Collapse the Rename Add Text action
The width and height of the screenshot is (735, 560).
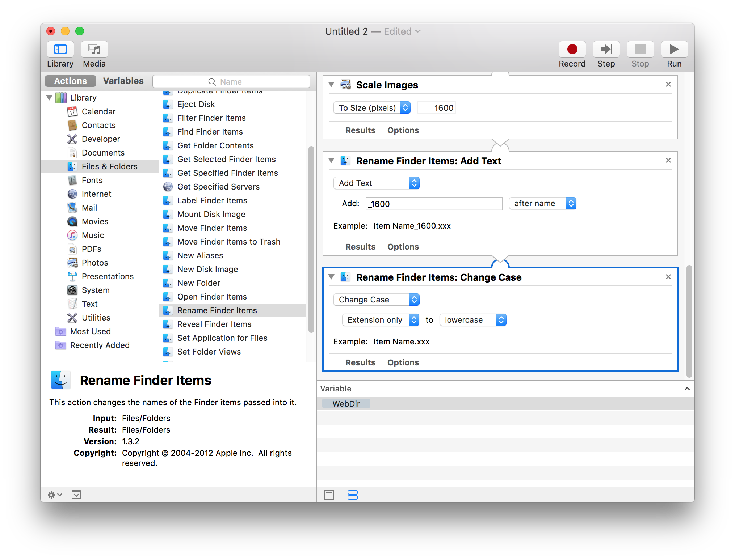point(331,160)
